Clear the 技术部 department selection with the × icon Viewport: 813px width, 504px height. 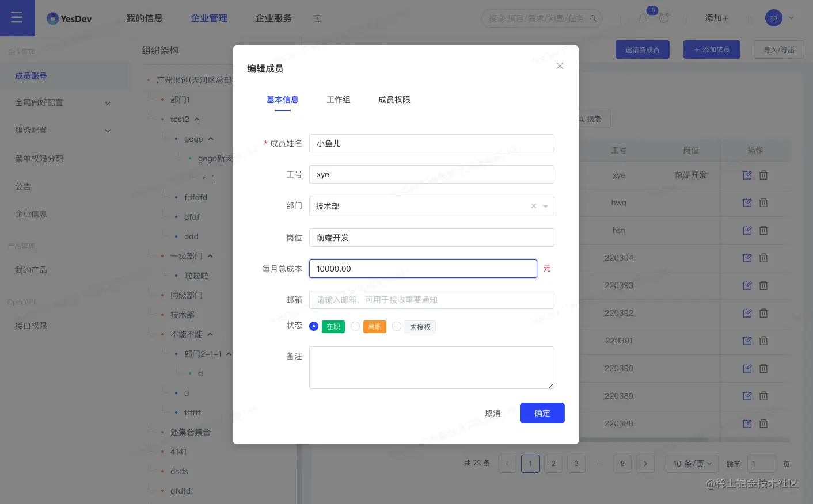pos(533,206)
